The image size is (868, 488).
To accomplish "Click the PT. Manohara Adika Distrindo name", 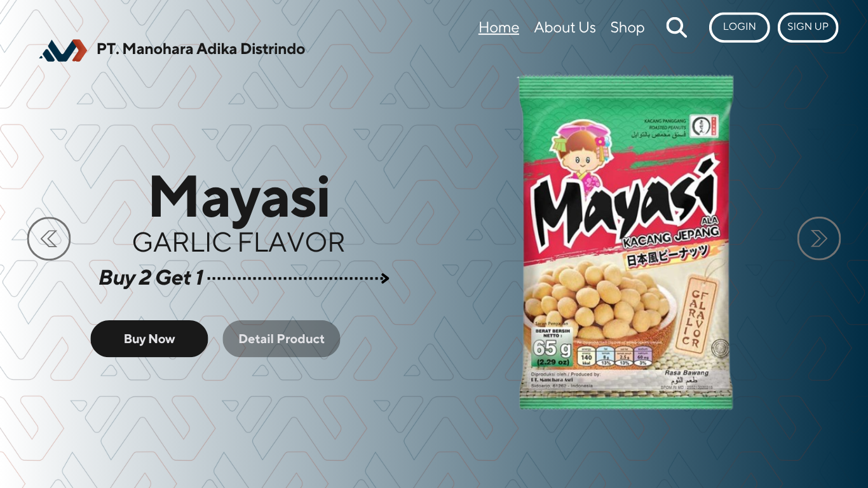I will click(201, 49).
